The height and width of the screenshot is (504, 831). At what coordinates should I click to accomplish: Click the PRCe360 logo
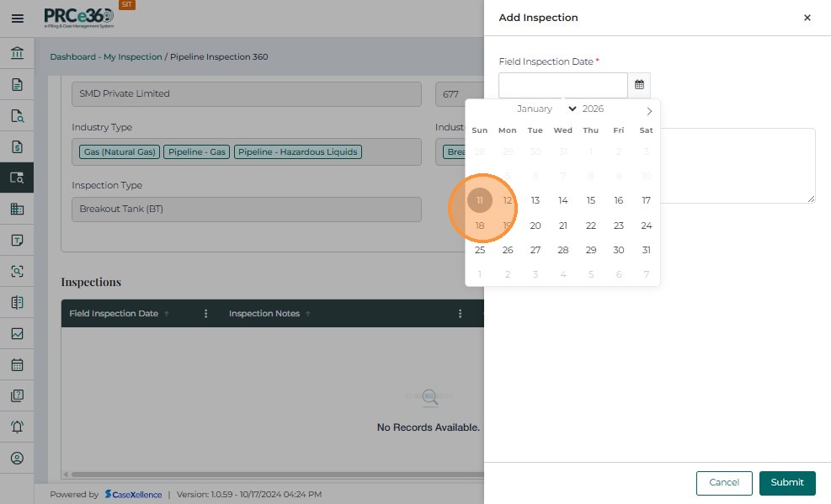(x=79, y=18)
